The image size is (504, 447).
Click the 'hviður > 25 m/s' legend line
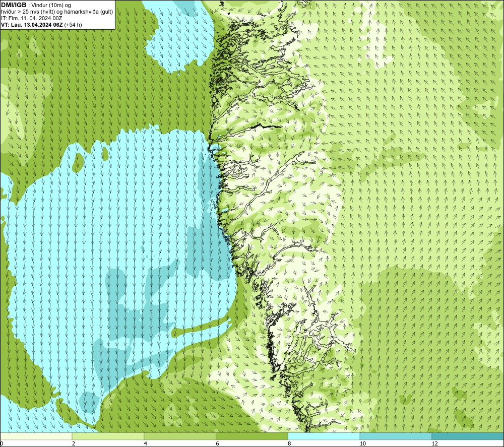pos(57,12)
